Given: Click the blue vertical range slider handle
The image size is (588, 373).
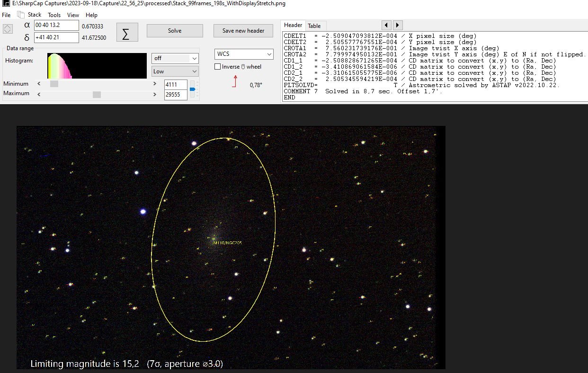Looking at the screenshot, I should (192, 89).
